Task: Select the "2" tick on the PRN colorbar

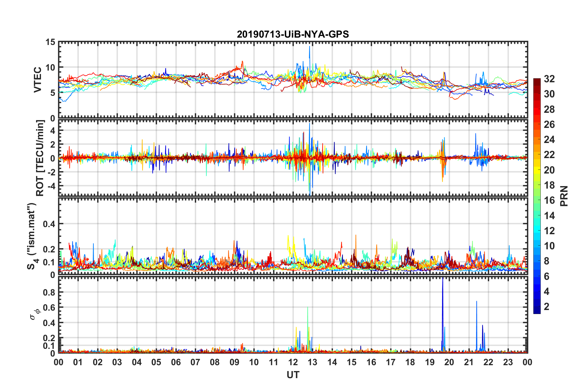Action: click(547, 307)
